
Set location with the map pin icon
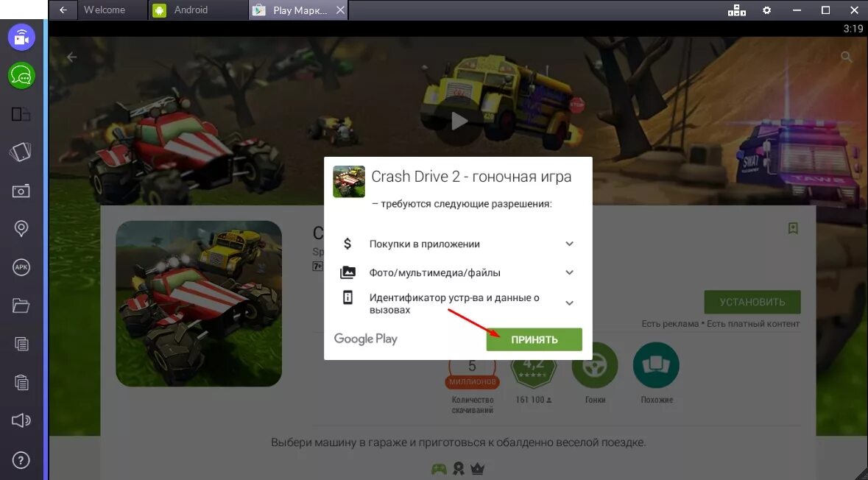coord(21,228)
